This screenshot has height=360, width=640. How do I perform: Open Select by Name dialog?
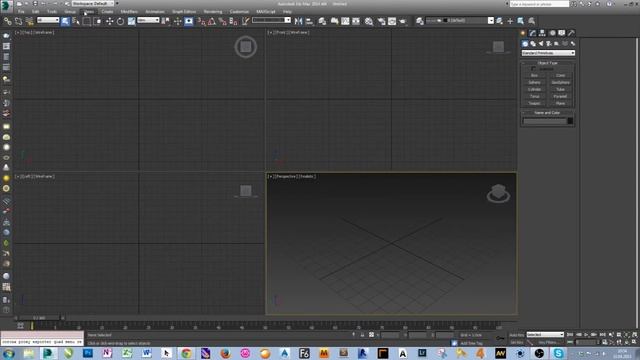click(76, 21)
